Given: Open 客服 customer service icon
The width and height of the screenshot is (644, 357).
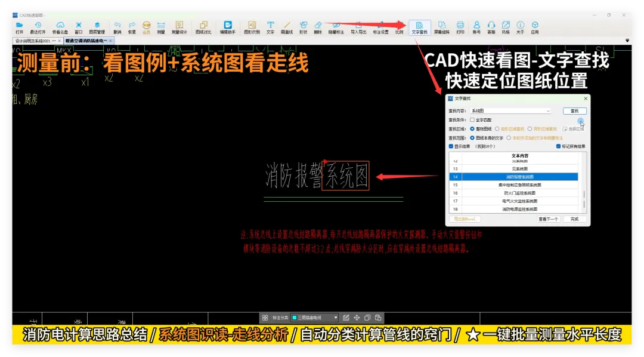Looking at the screenshot, I should (x=491, y=27).
